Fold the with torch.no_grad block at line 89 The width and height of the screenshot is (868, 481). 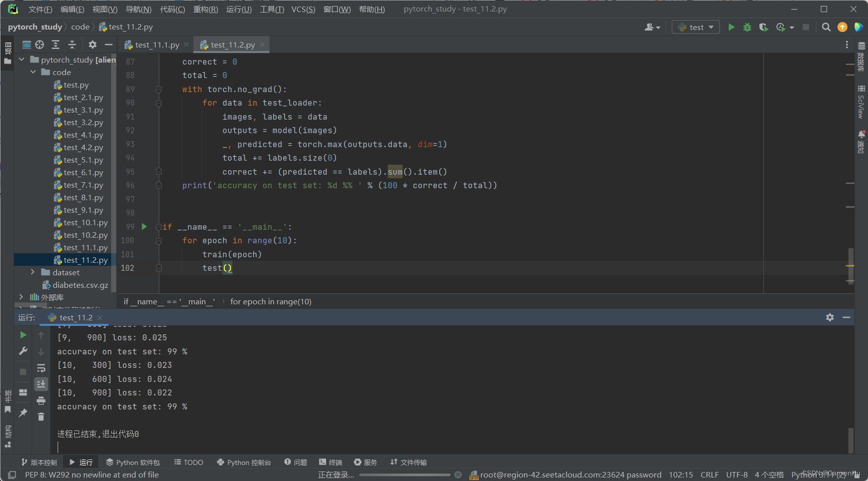click(x=159, y=89)
